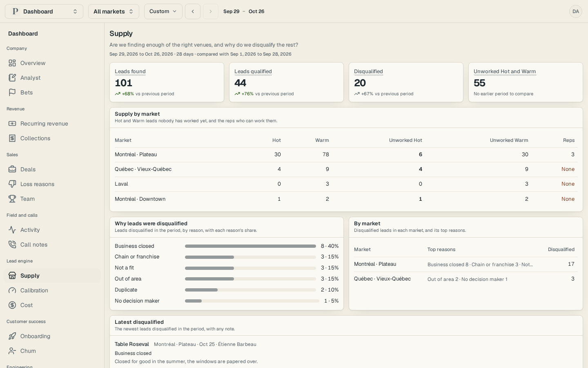The width and height of the screenshot is (588, 368).
Task: Click the Laval market row
Action: (346, 184)
